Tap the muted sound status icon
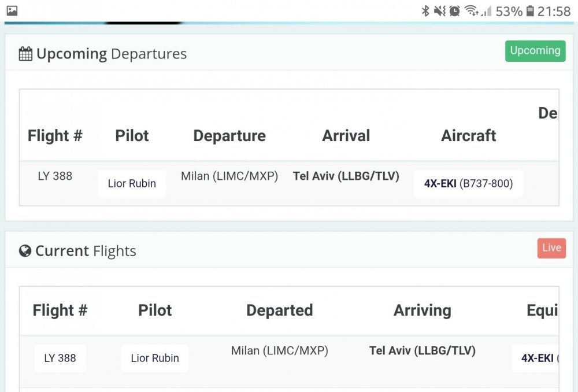The image size is (578, 392). click(x=439, y=11)
